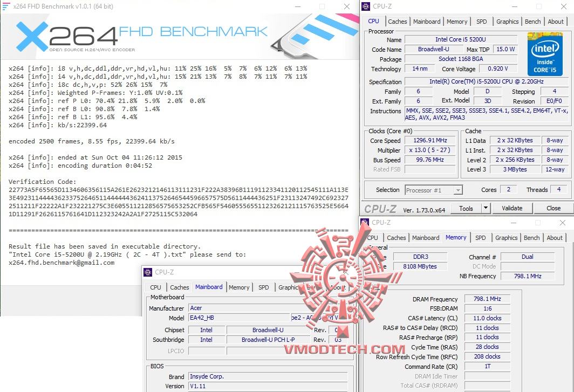Image resolution: width=574 pixels, height=392 pixels.
Task: Click the Cycle Time (tRAS) value 28 clocks
Action: (487, 347)
